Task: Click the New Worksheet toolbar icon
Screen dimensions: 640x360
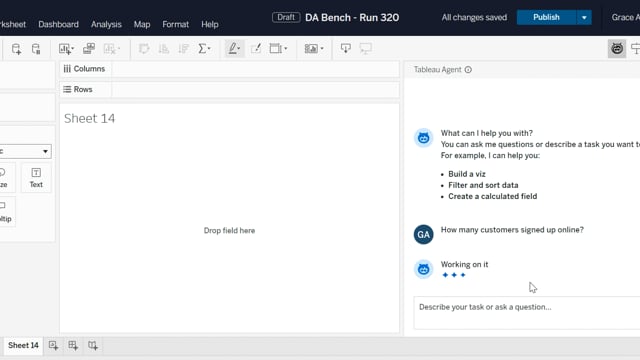Action: coord(64,49)
